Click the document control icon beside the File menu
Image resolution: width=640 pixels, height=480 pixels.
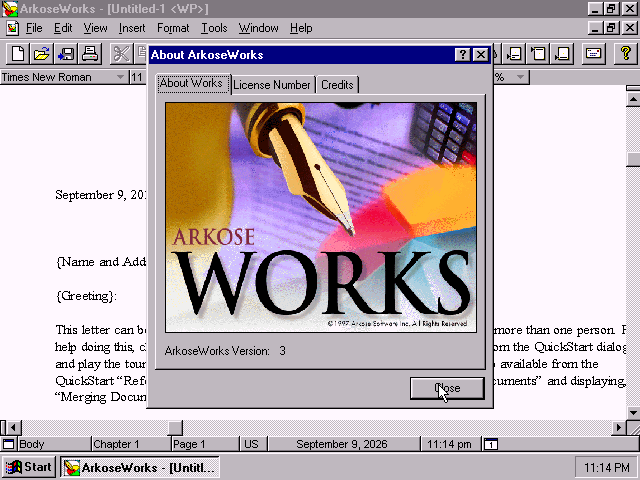[13, 28]
